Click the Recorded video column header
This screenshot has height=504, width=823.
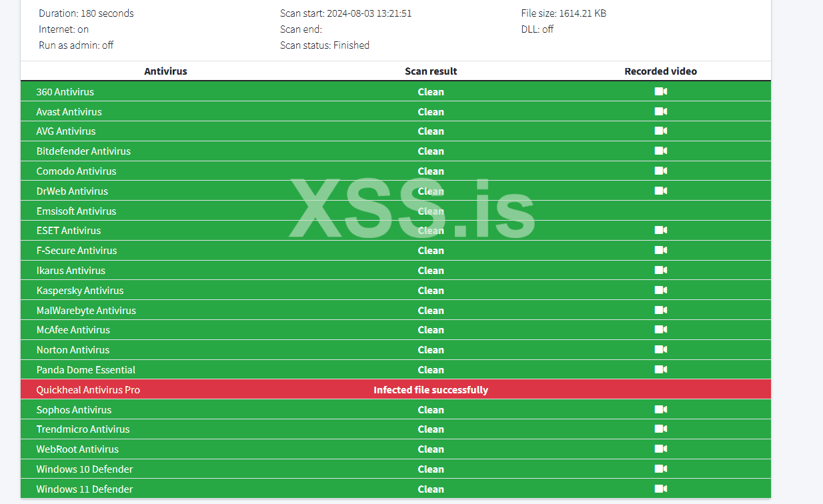click(660, 71)
